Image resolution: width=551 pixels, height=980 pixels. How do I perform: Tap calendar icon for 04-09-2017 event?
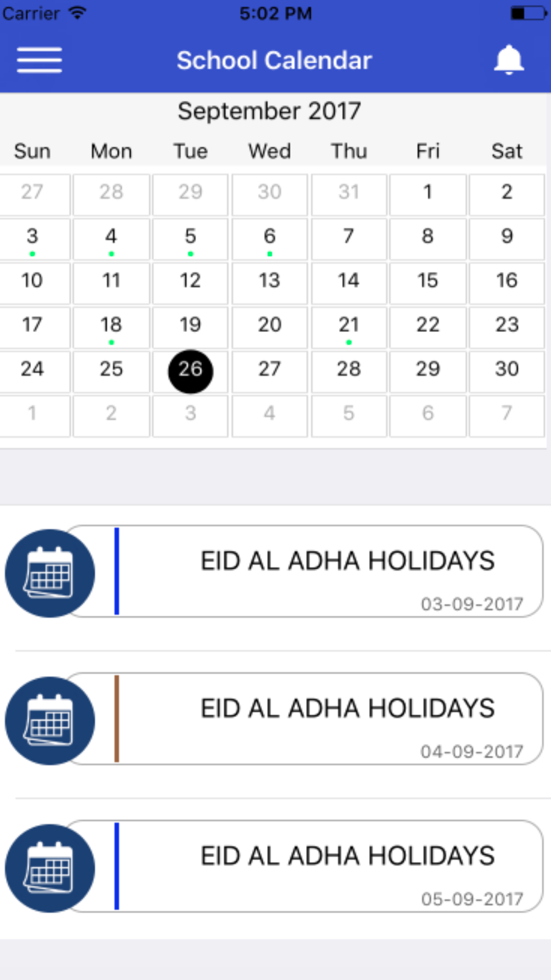coord(50,720)
